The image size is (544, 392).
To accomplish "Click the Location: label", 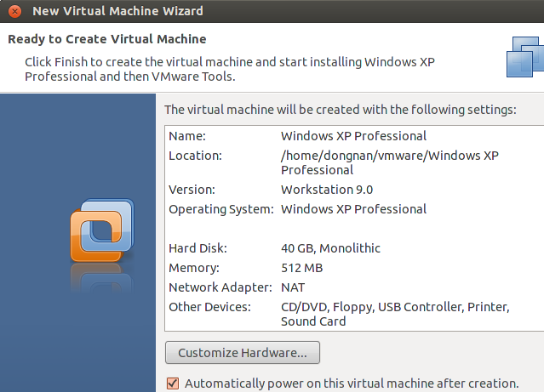I will click(x=195, y=156).
